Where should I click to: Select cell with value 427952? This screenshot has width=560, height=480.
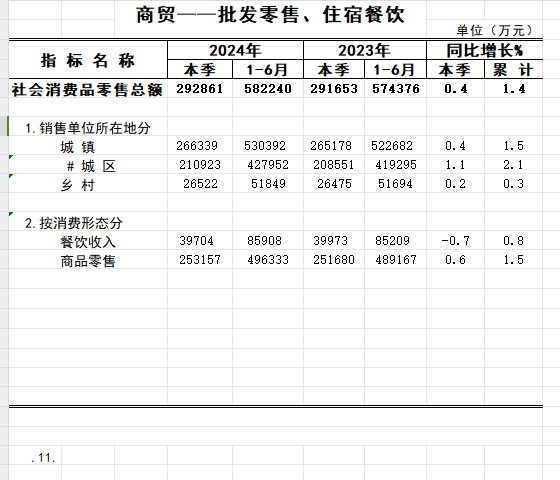click(x=268, y=165)
